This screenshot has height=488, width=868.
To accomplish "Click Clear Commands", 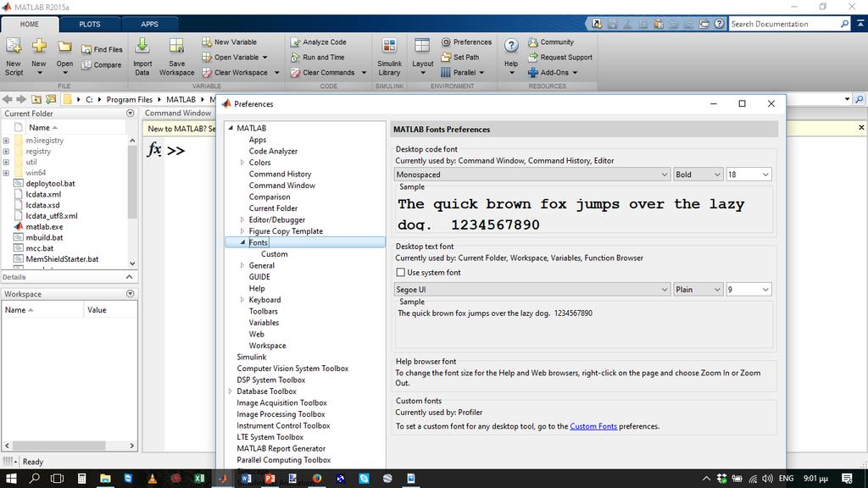I will click(x=323, y=73).
